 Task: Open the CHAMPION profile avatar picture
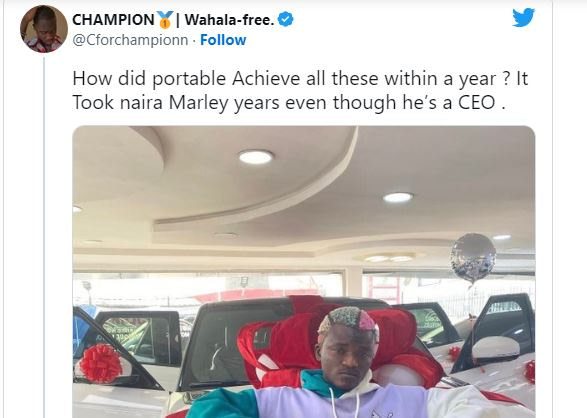[44, 29]
